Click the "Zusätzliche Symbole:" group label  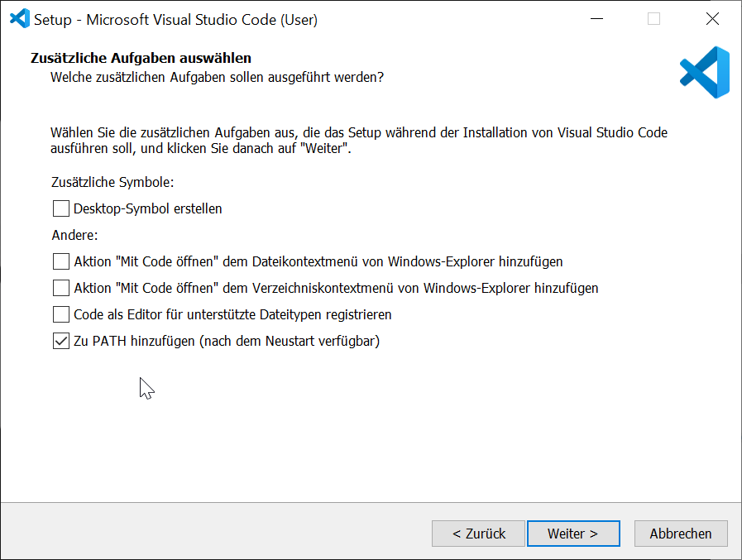pos(112,182)
